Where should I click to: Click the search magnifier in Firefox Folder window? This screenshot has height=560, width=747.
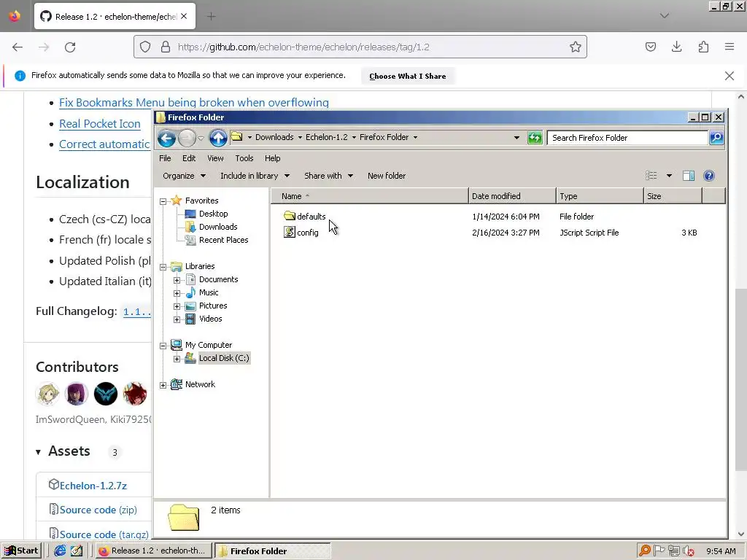[716, 138]
